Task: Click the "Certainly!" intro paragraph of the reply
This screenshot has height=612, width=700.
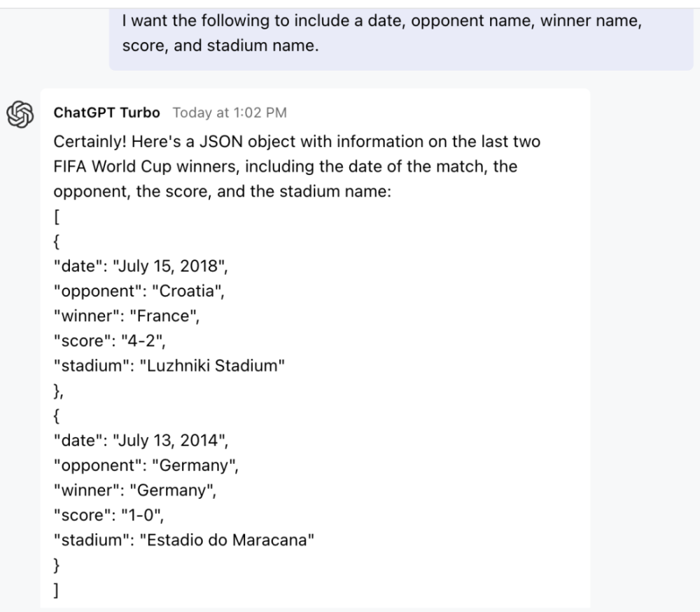Action: click(x=294, y=166)
